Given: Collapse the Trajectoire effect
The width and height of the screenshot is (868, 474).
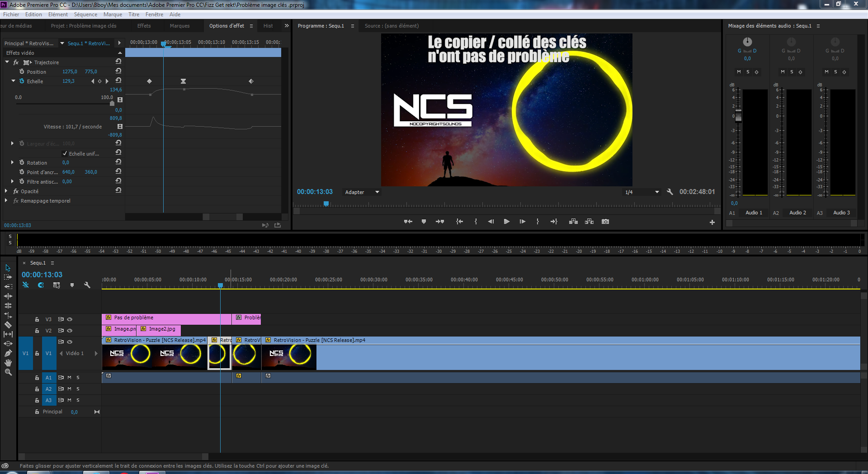Looking at the screenshot, I should pos(7,62).
